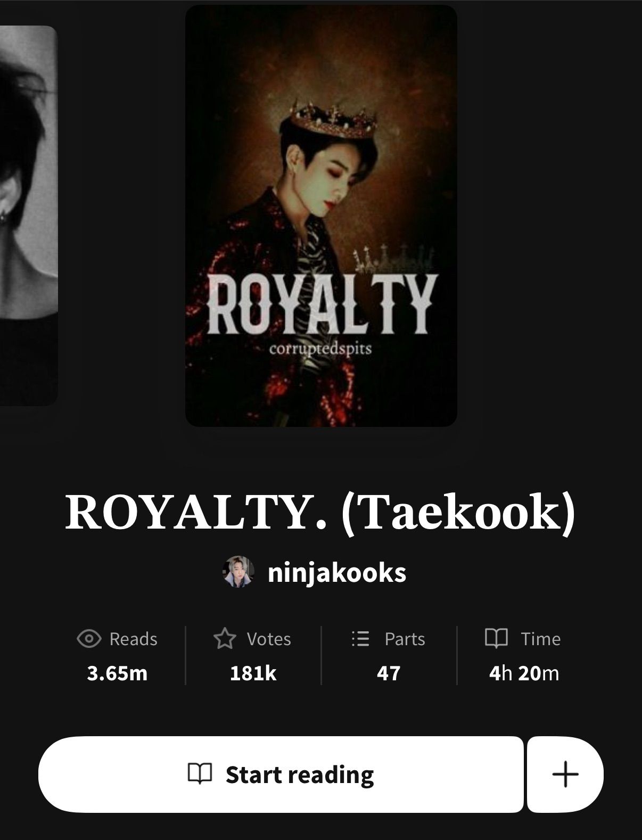Click the 4h 20m reading time
The width and height of the screenshot is (642, 840).
[524, 673]
